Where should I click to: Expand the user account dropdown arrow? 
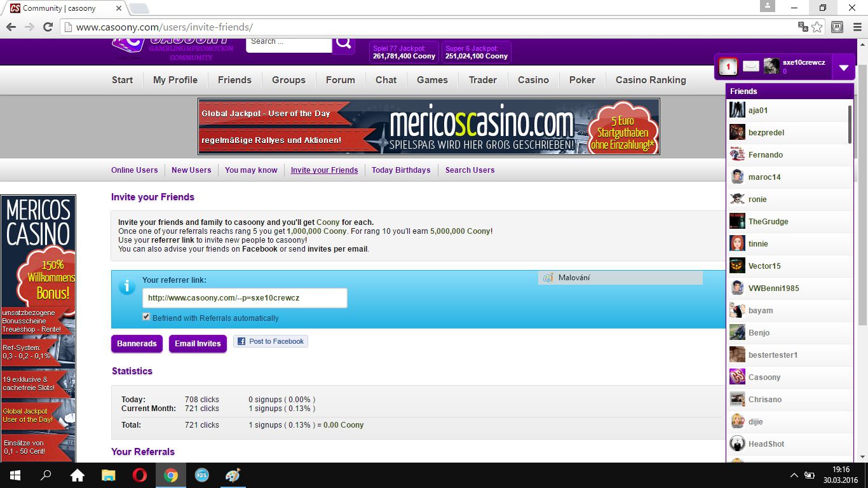[843, 67]
